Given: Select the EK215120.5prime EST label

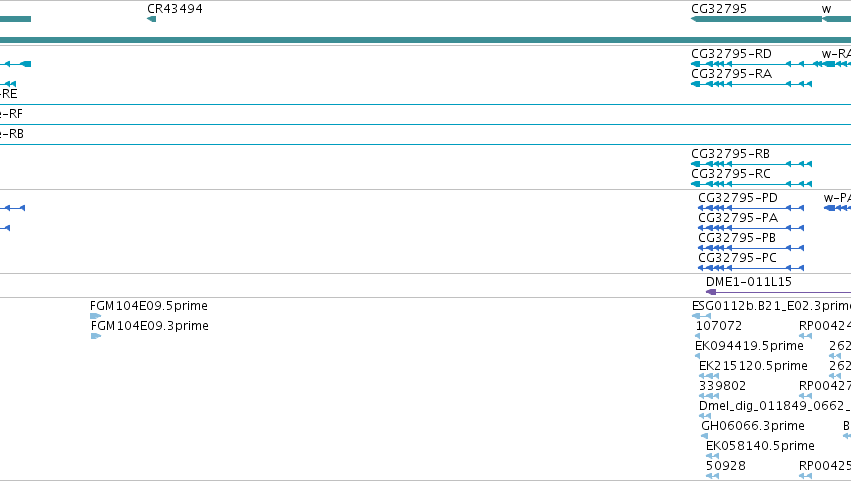Looking at the screenshot, I should coord(753,366).
